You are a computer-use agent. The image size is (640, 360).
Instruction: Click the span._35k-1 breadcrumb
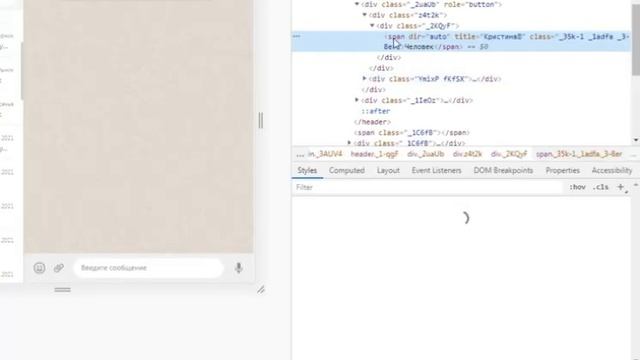tap(579, 154)
